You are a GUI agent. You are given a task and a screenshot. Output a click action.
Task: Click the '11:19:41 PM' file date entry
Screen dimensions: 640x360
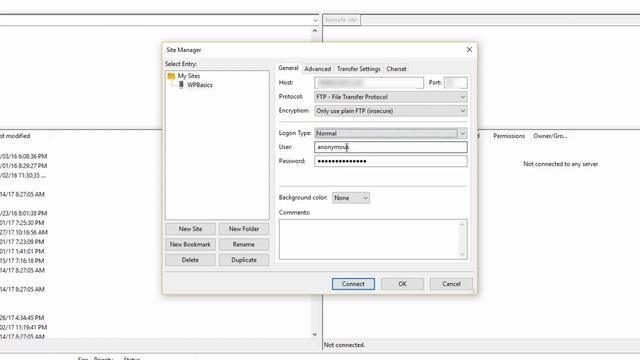pos(23,327)
